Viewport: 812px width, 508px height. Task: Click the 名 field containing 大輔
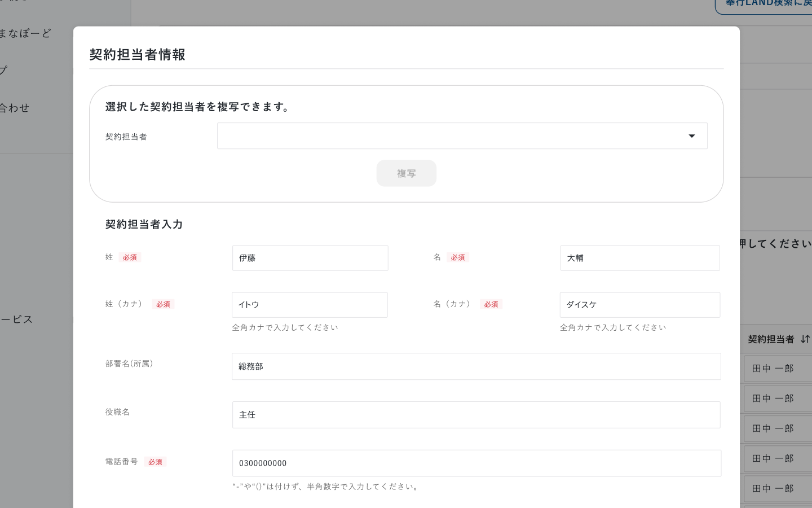tap(639, 258)
